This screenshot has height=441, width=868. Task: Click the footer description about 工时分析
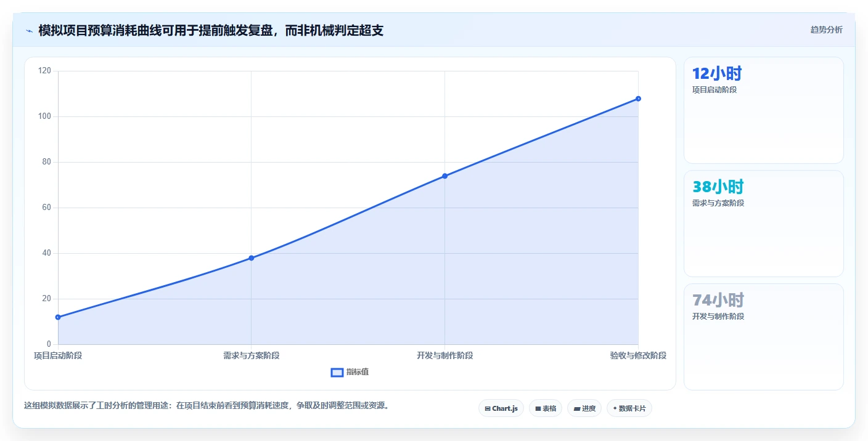pos(207,406)
